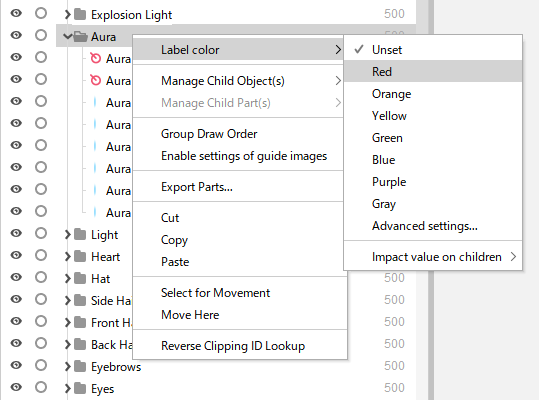Toggle the lock circle for Aura row
The image size is (539, 400).
[x=41, y=35]
